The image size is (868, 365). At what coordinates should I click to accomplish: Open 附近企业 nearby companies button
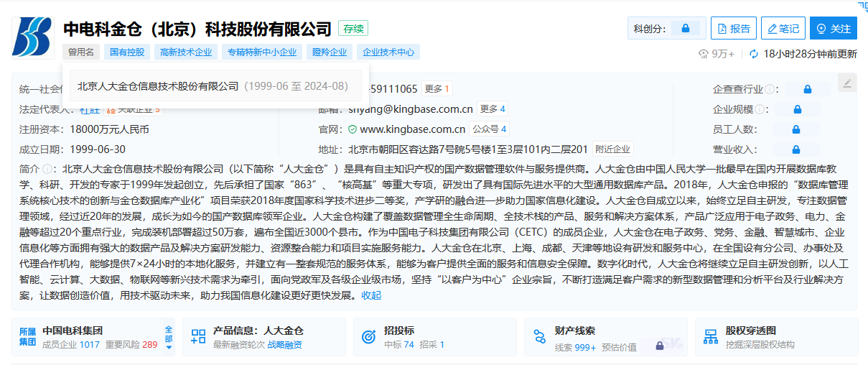612,149
